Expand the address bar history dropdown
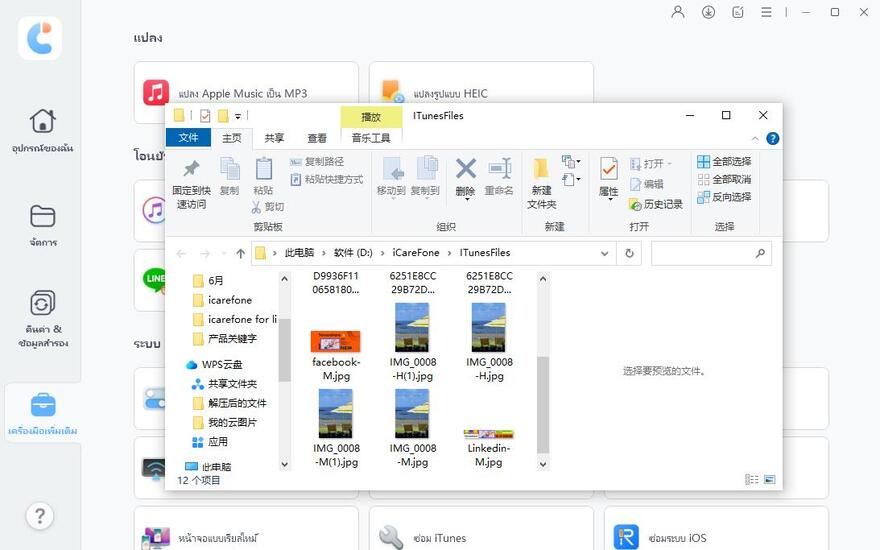Image resolution: width=880 pixels, height=550 pixels. pos(605,253)
